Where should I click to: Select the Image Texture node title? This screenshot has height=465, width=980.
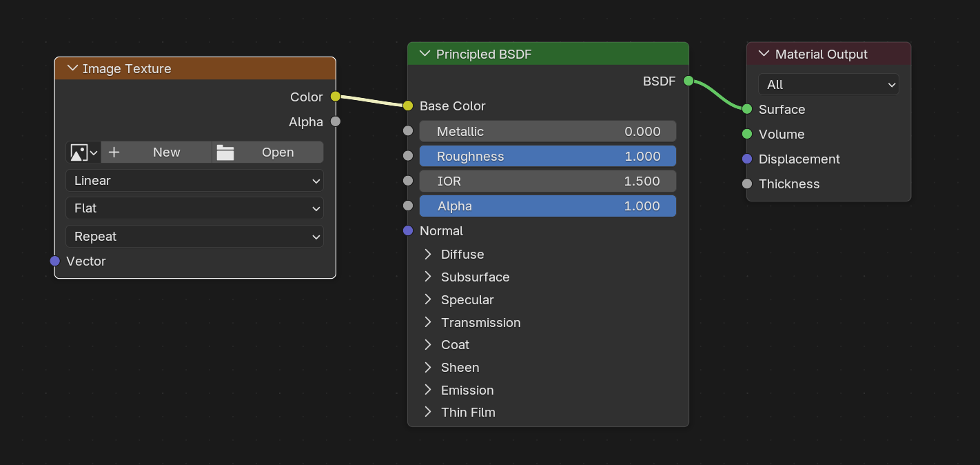127,68
